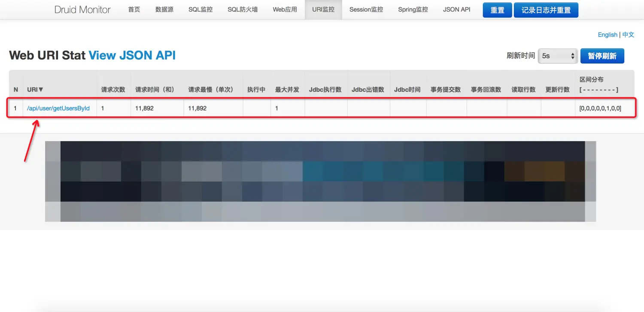The height and width of the screenshot is (312, 644).
Task: Open the /api/user/getUsersById URI link
Action: [x=58, y=109]
